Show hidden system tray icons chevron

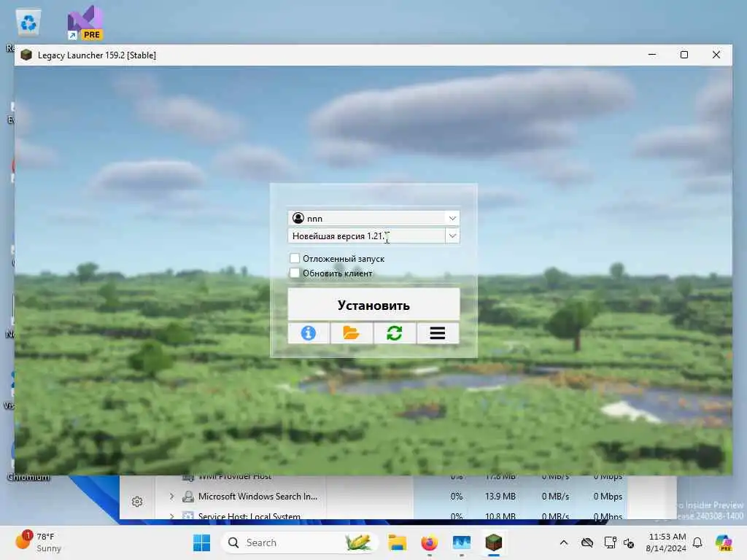coord(564,542)
